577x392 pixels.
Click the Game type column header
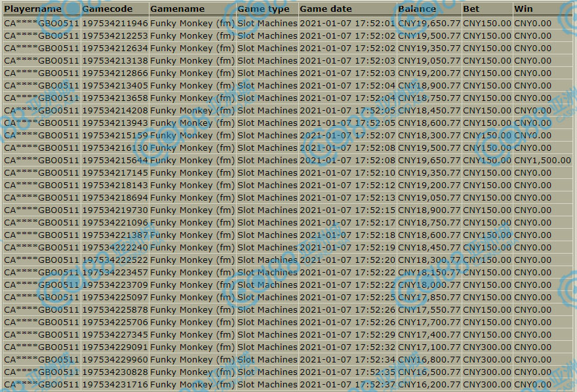pyautogui.click(x=263, y=9)
